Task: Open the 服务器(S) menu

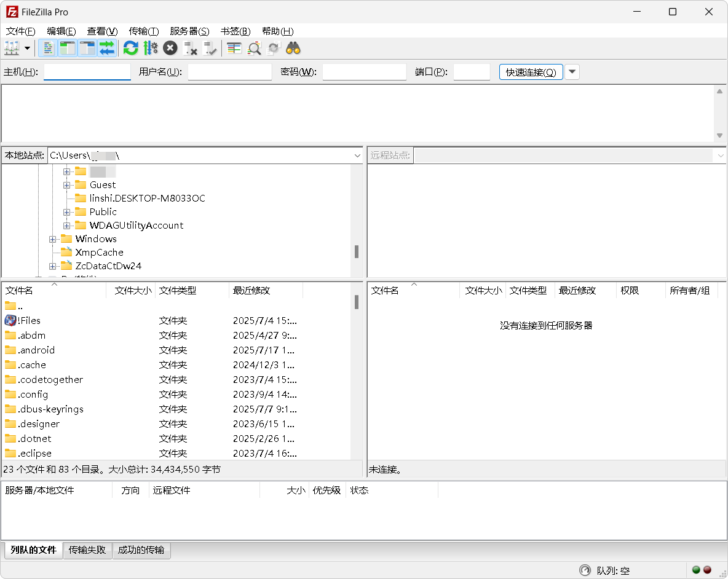Action: pos(189,31)
